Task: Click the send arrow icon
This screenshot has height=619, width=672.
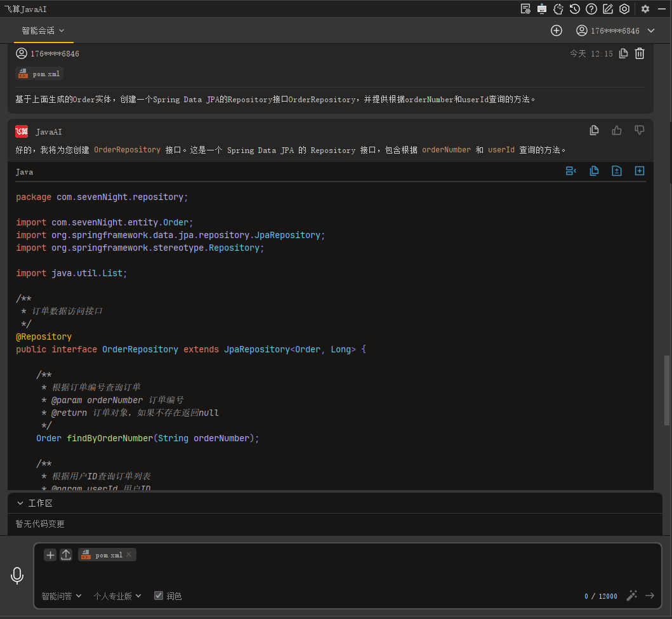Action: (650, 596)
